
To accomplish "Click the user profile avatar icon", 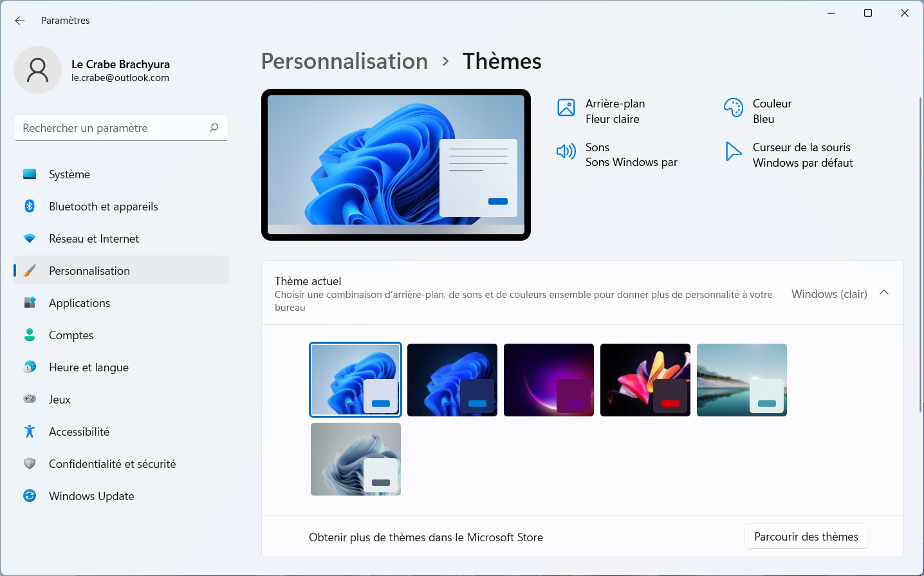I will coord(38,70).
